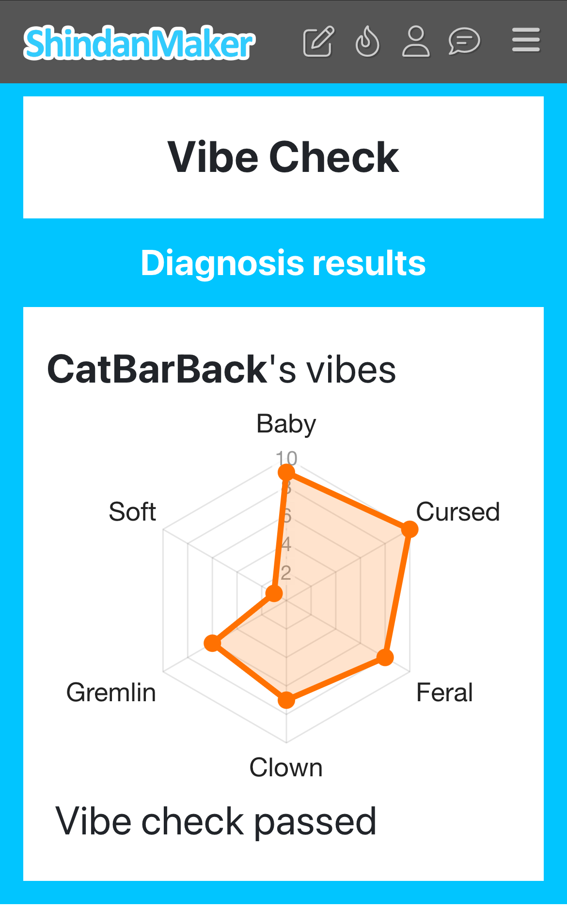Image resolution: width=567 pixels, height=924 pixels.
Task: Click the Baby data point on chart
Action: [x=286, y=472]
